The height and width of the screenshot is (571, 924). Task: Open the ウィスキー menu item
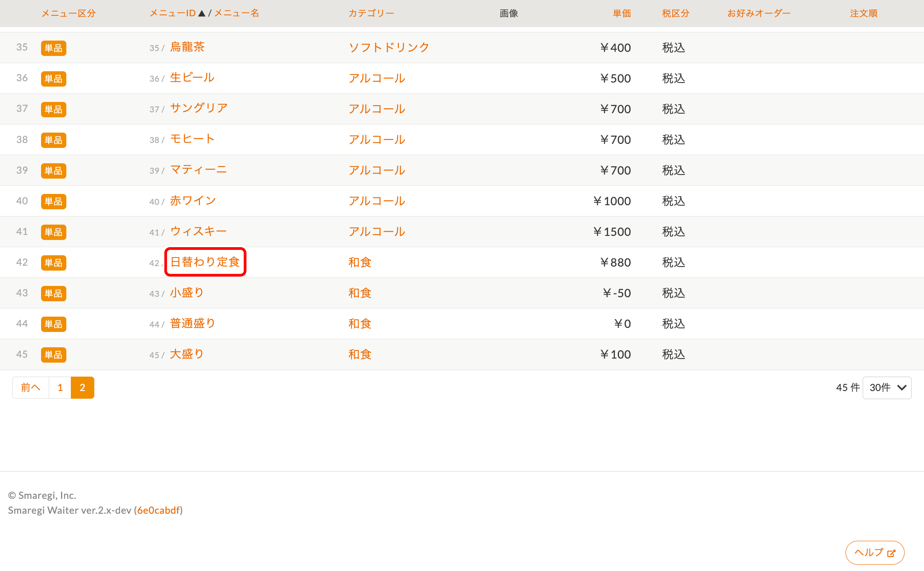click(x=199, y=231)
